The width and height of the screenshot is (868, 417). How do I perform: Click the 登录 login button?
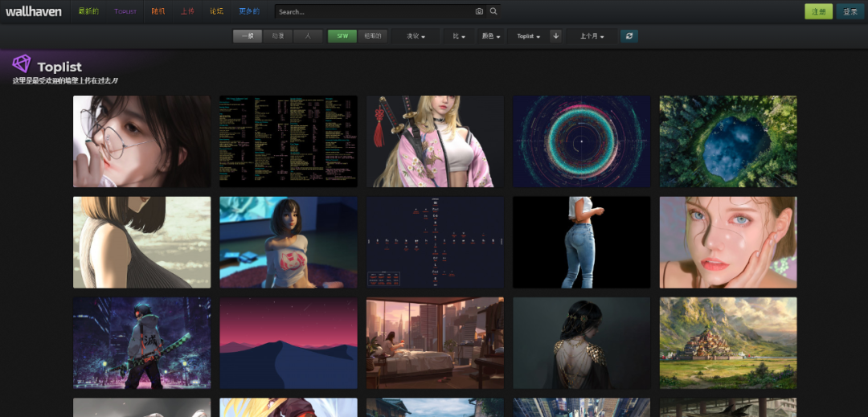click(850, 11)
